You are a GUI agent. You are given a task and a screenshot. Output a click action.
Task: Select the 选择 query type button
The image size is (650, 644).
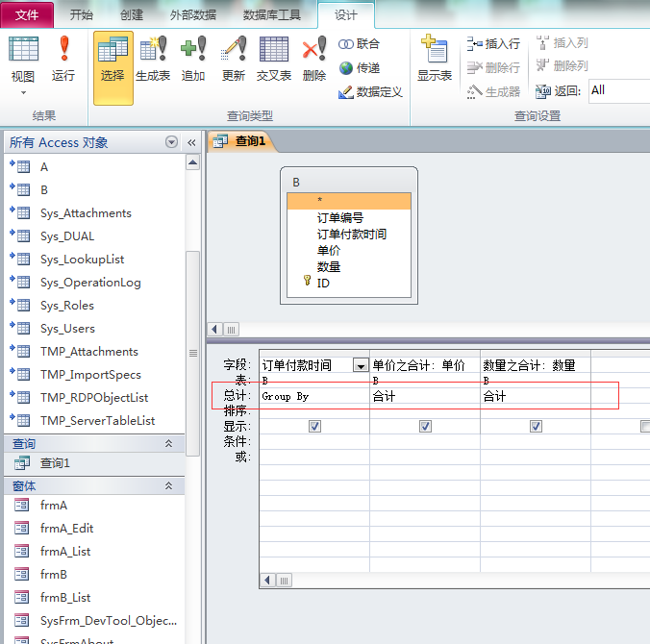112,68
